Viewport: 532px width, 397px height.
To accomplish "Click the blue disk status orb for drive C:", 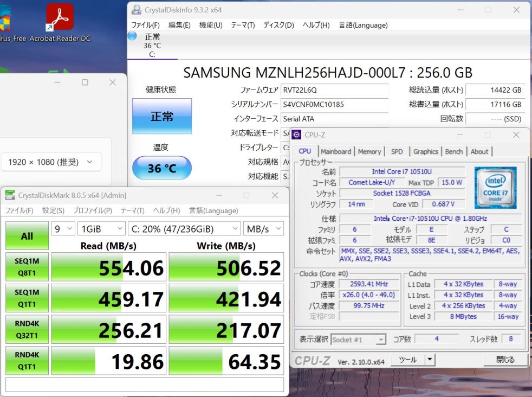I will click(x=132, y=36).
